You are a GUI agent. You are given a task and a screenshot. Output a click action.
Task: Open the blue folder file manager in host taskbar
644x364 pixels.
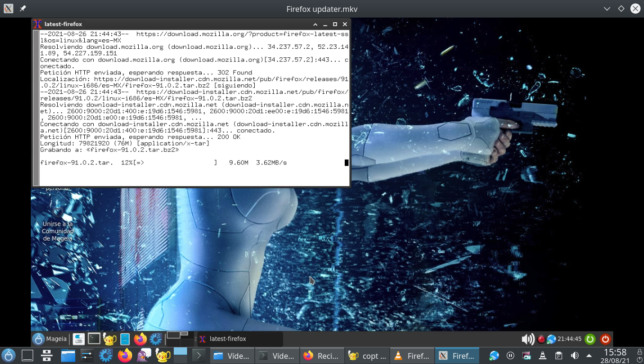point(68,355)
